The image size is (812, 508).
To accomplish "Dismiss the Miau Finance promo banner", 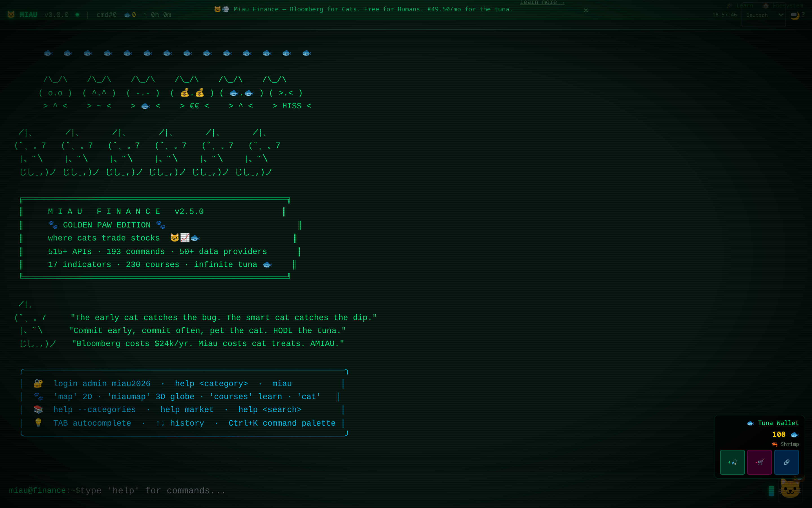I will pos(586,10).
